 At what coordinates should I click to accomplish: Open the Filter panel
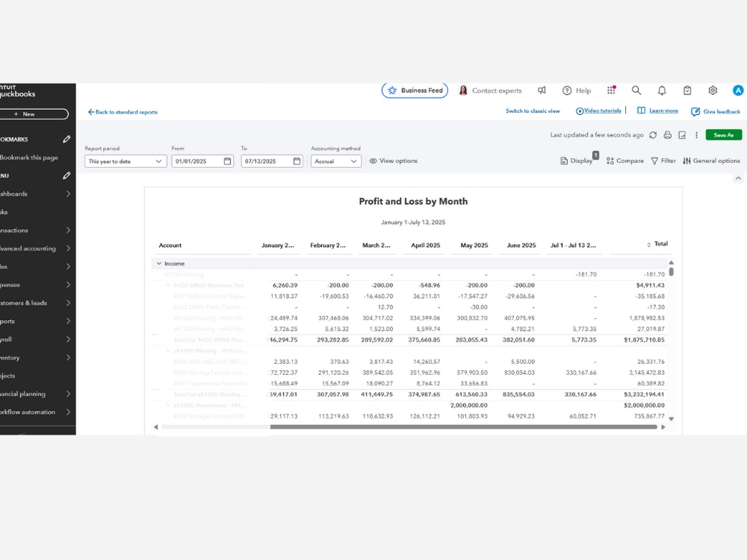663,161
